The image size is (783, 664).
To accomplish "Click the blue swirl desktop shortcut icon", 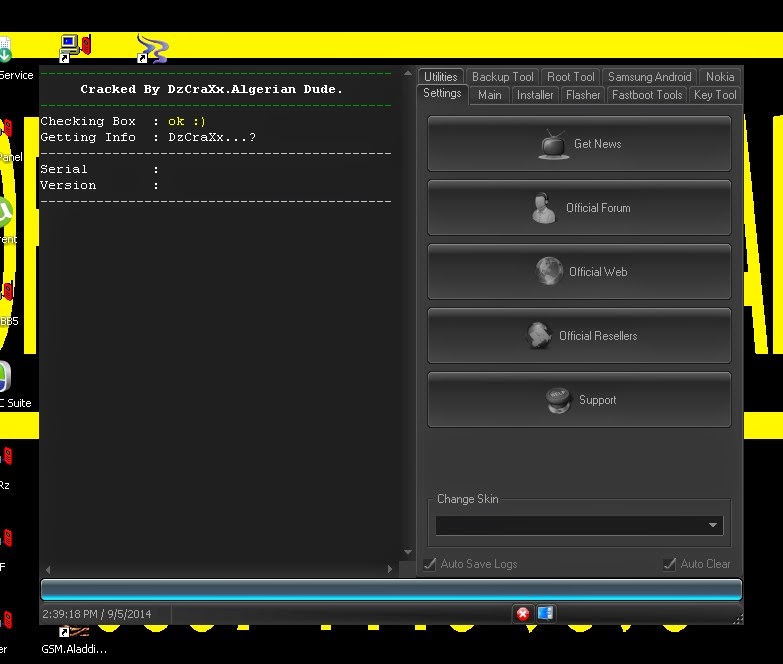I will pyautogui.click(x=153, y=48).
